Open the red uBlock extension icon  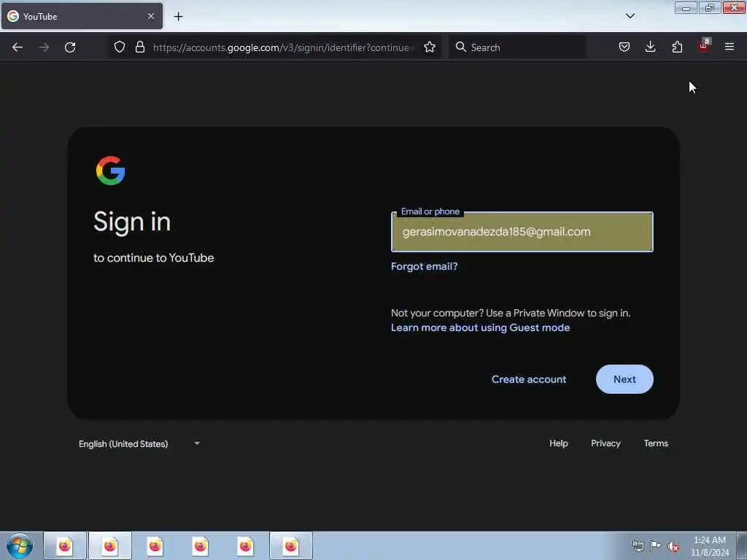point(704,46)
